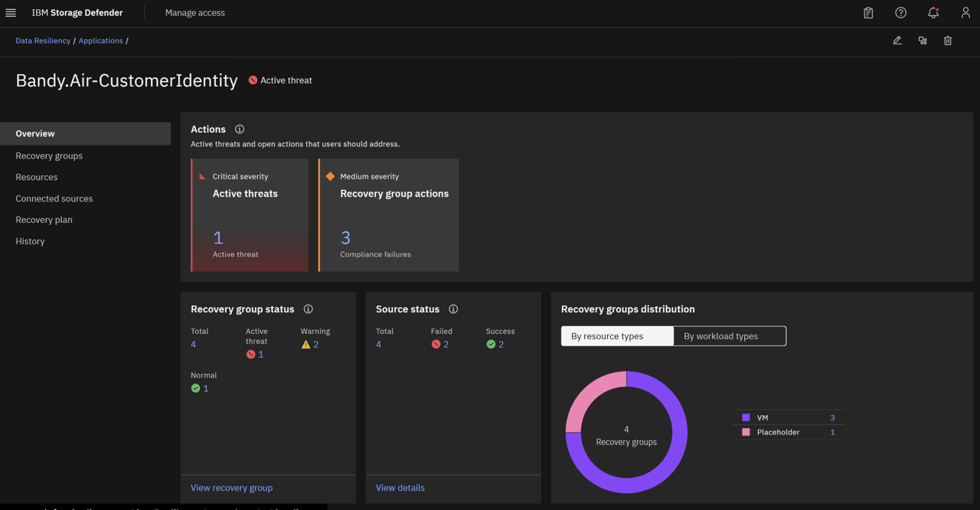The image size is (980, 510).
Task: Click info icon beside Source status
Action: [x=453, y=309]
